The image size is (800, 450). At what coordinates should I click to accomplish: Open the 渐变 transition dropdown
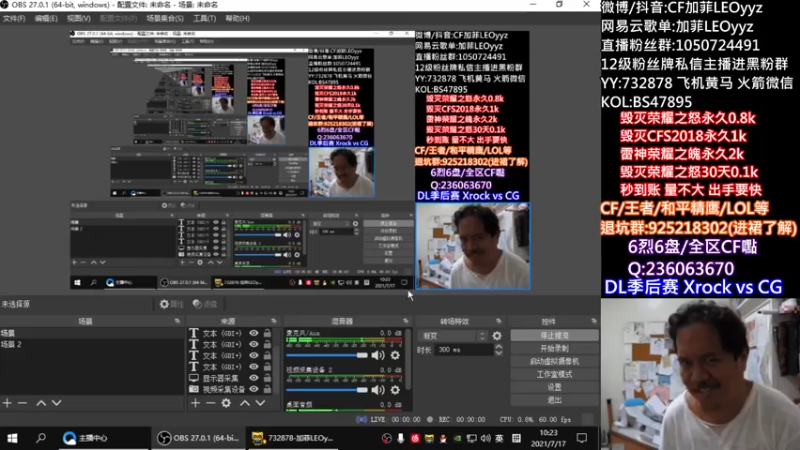click(x=453, y=336)
